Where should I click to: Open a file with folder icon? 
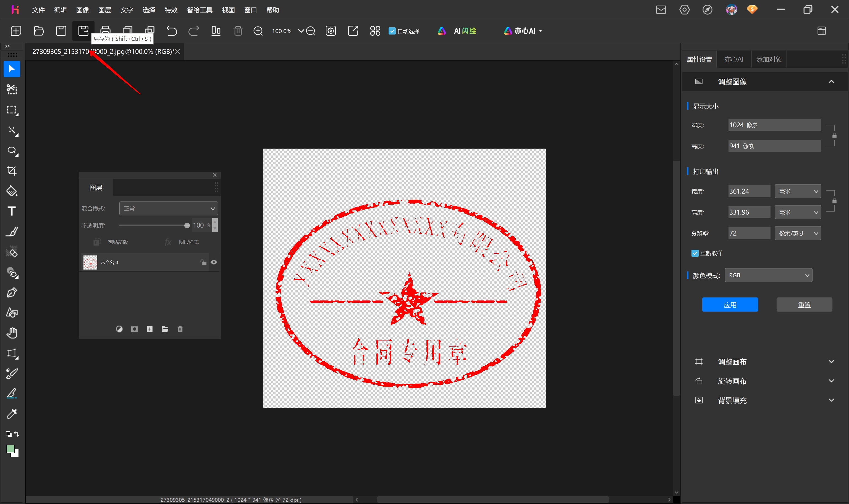point(39,31)
